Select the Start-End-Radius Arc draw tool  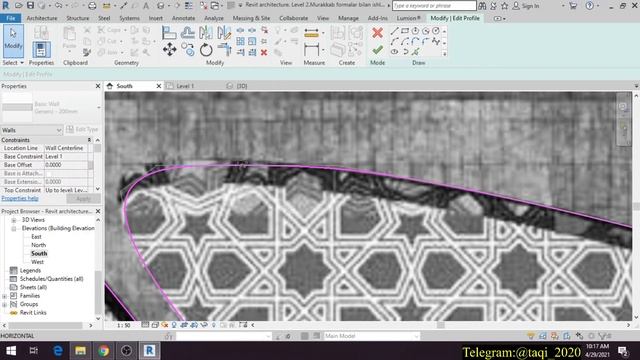(394, 41)
